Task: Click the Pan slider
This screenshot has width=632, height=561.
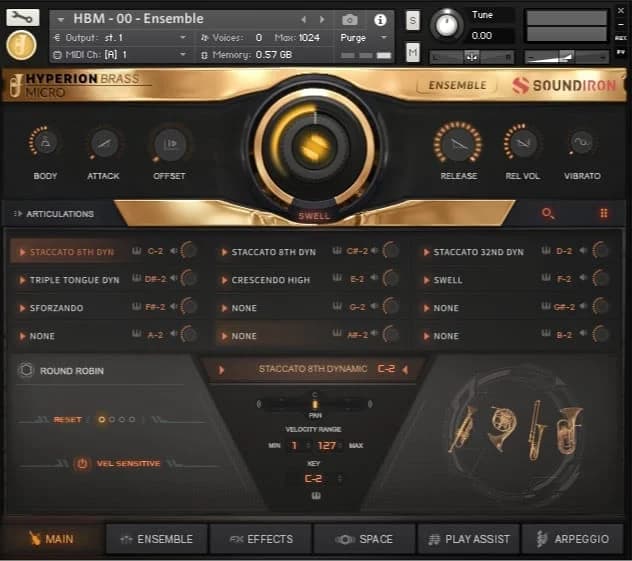Action: pyautogui.click(x=315, y=404)
